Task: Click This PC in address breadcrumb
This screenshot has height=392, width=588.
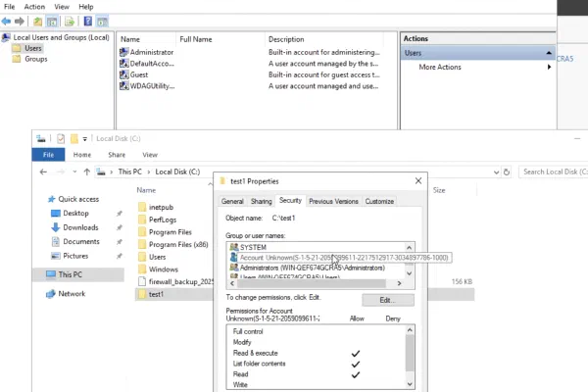Action: [x=129, y=171]
